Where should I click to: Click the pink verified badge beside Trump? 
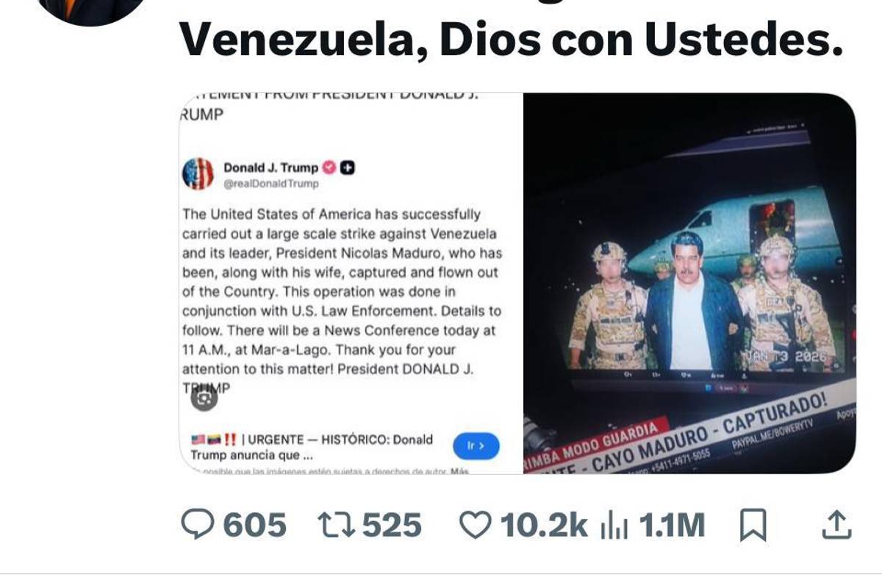click(329, 168)
